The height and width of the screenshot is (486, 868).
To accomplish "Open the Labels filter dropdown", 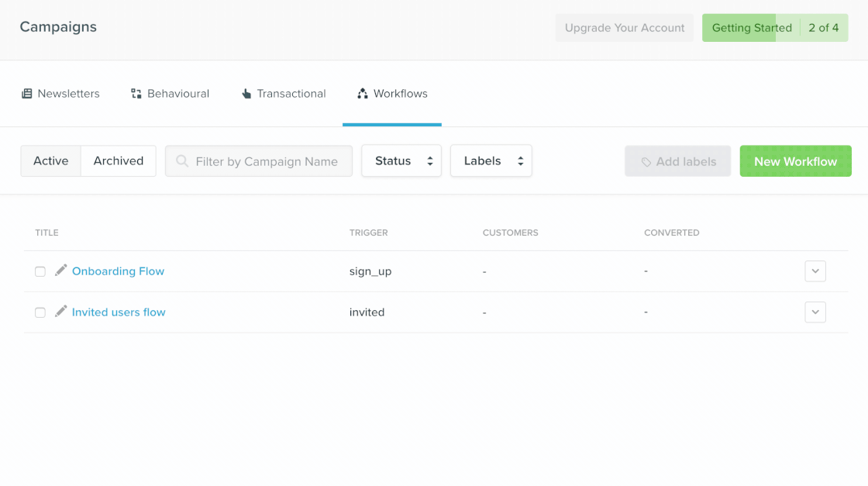I will (491, 160).
